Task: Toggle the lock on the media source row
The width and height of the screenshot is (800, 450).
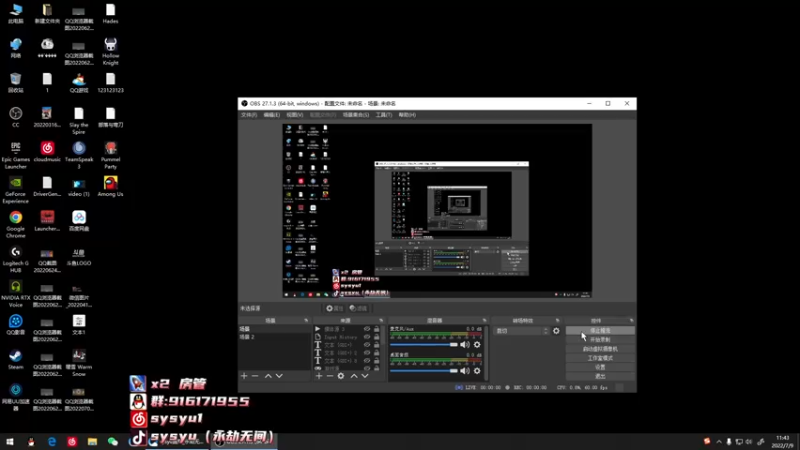Action: (x=377, y=329)
